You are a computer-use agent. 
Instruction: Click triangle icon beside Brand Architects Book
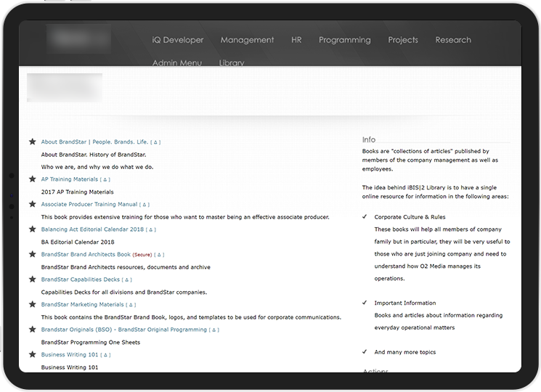[x=159, y=255]
